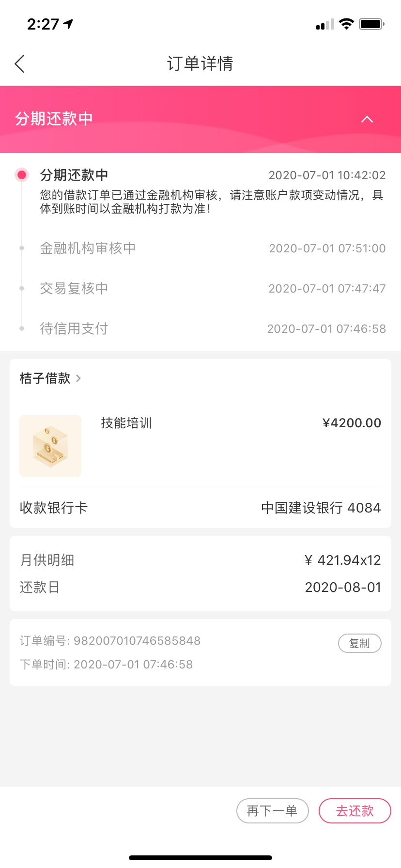Screen dimensions: 401x868
Task: Collapse the 分期还款中 status banner chevron
Action: 367,119
